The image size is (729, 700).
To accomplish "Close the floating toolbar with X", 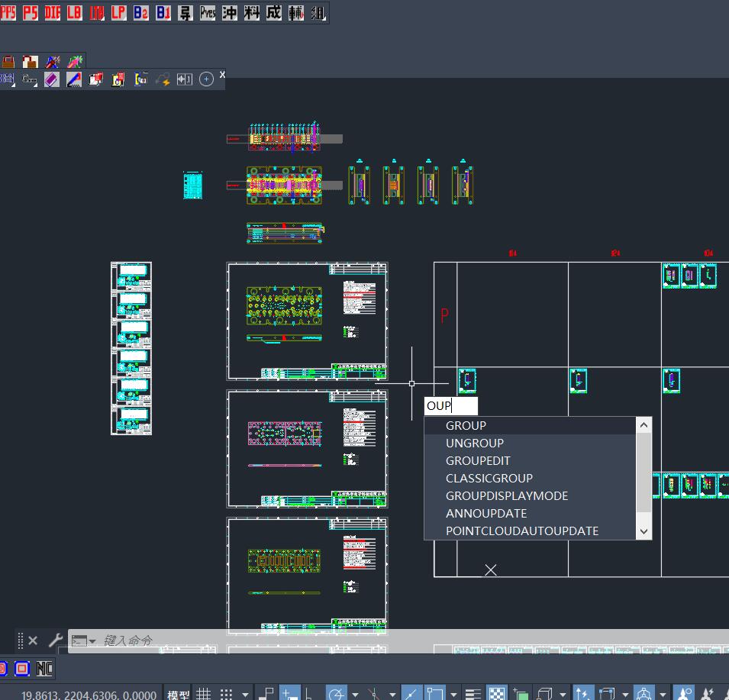I will (x=222, y=74).
